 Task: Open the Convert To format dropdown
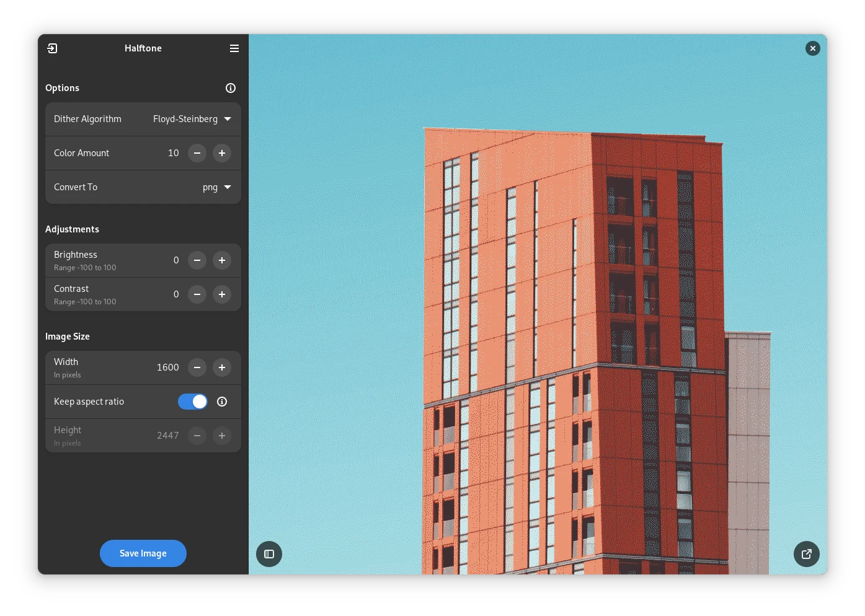216,187
